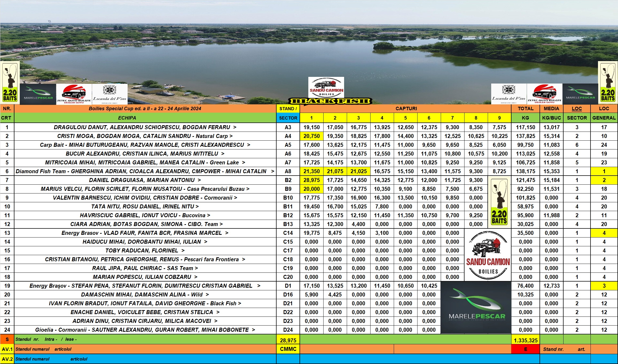The image size is (618, 364).
Task: Click total KG value 138,175
Action: click(525, 171)
